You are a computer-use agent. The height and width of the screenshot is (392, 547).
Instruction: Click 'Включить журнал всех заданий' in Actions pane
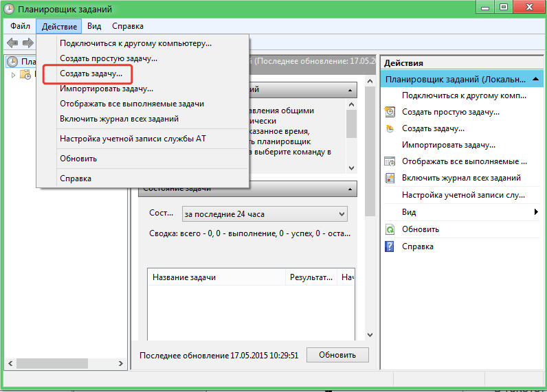click(461, 178)
